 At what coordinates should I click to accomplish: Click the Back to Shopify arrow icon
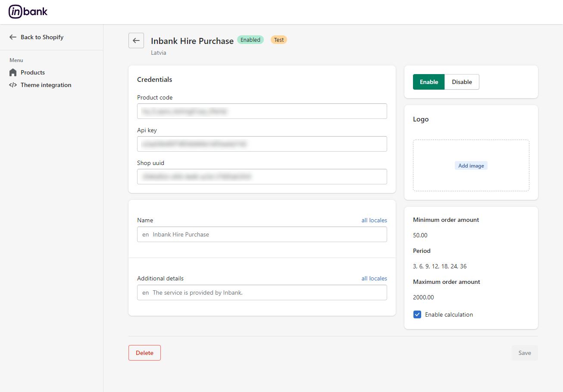coord(13,37)
